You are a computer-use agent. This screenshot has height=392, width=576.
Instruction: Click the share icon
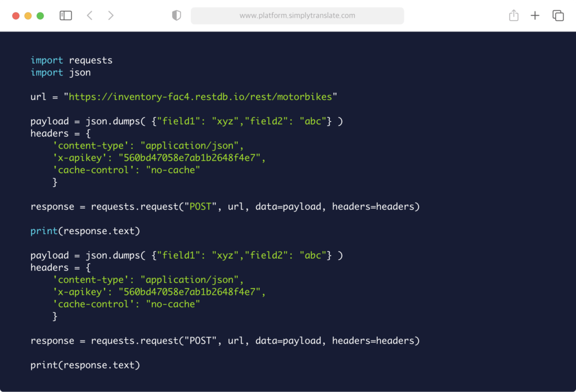(513, 15)
